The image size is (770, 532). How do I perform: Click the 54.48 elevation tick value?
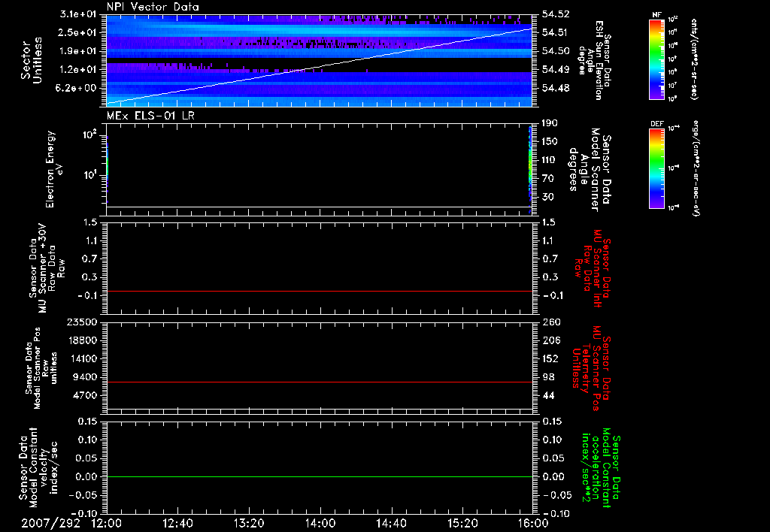click(x=556, y=88)
